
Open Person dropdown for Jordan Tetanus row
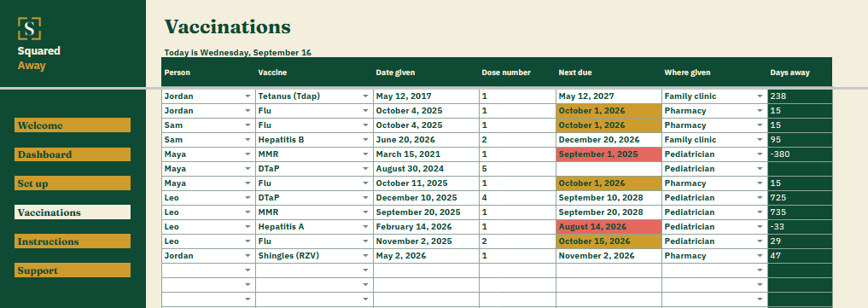tap(248, 96)
